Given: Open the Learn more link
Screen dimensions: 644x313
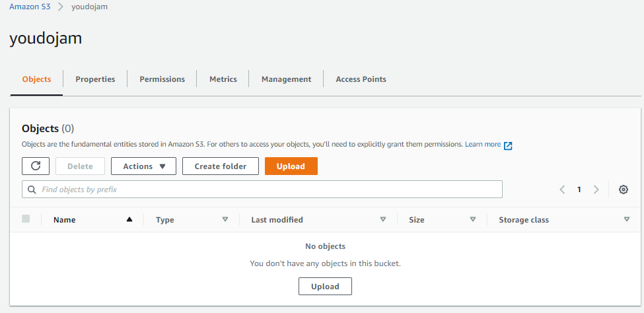Looking at the screenshot, I should click(x=482, y=145).
